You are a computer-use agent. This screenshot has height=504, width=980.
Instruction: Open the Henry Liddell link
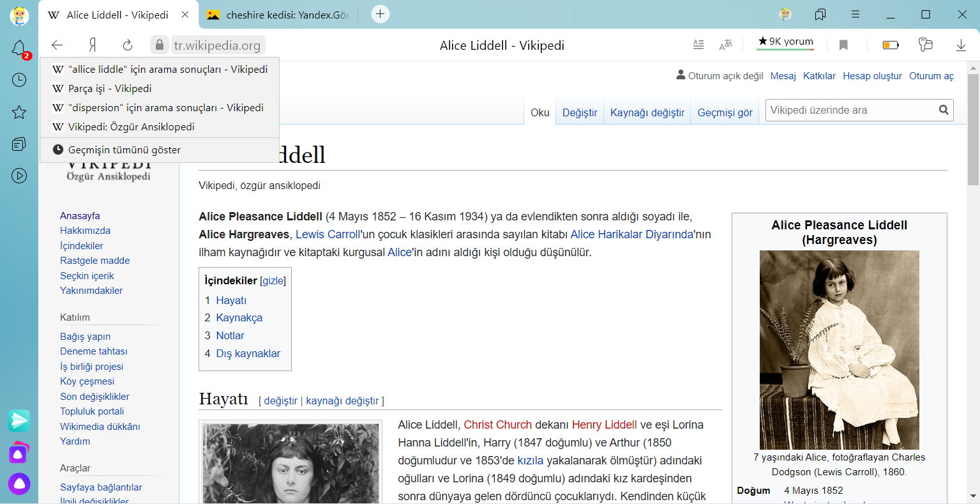click(x=604, y=425)
